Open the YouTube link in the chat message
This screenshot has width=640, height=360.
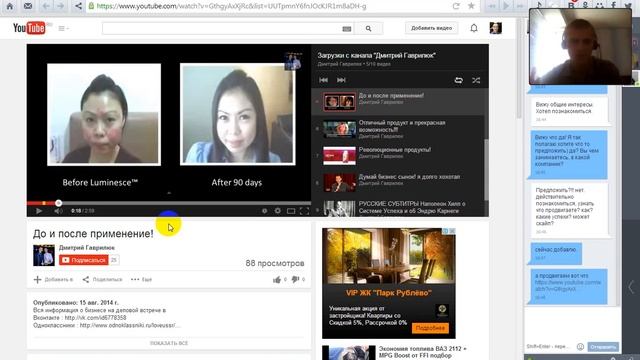(x=567, y=285)
